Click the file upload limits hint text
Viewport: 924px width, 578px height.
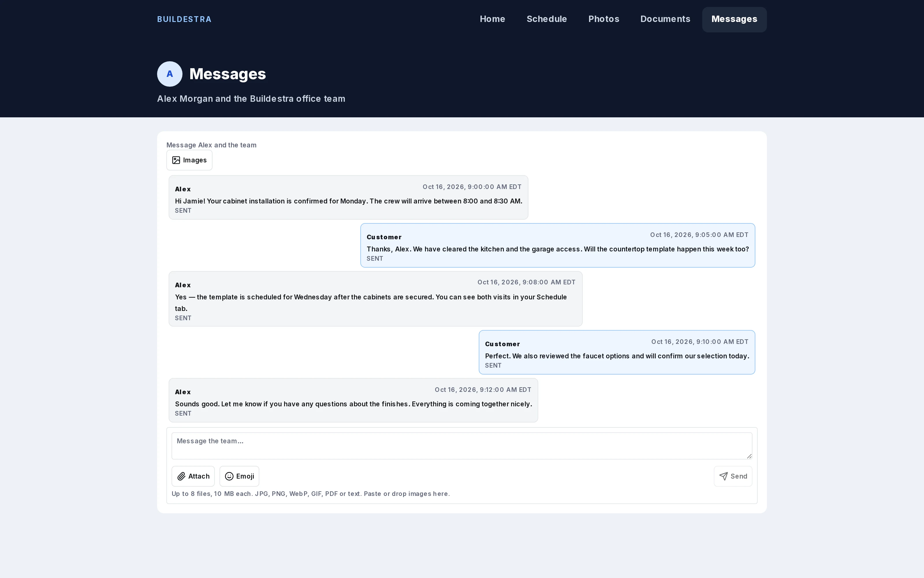click(310, 494)
